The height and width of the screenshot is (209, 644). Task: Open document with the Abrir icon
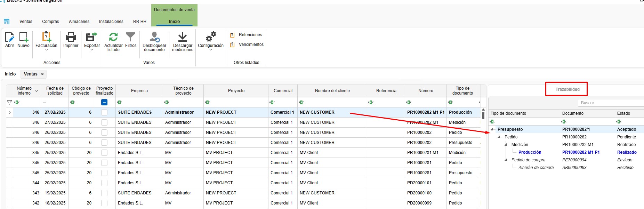pyautogui.click(x=9, y=37)
